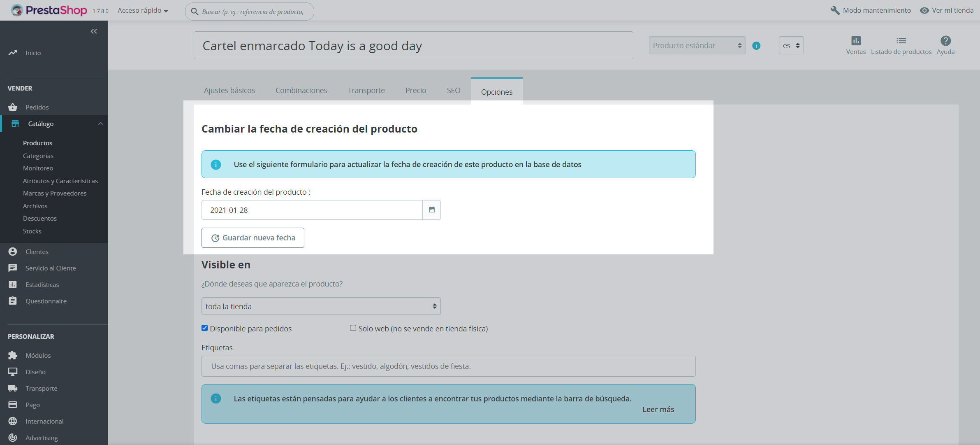Click the calendar icon beside date field
Viewport: 980px width, 445px height.
pos(431,210)
